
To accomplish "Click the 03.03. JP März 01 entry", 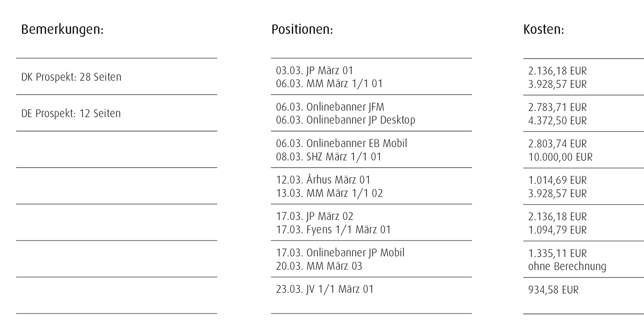I will 314,71.
